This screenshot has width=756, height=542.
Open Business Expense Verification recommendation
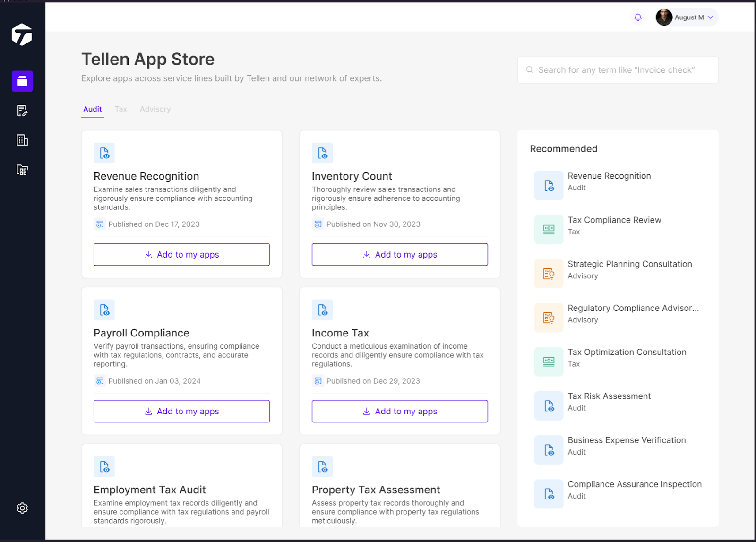point(627,440)
